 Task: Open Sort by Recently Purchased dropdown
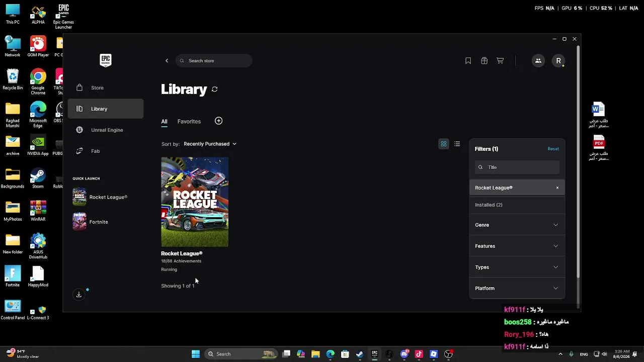coord(210,144)
